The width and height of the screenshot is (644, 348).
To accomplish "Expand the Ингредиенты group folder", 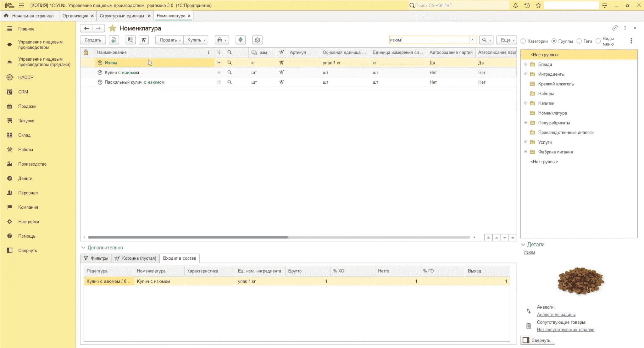I will [x=526, y=74].
